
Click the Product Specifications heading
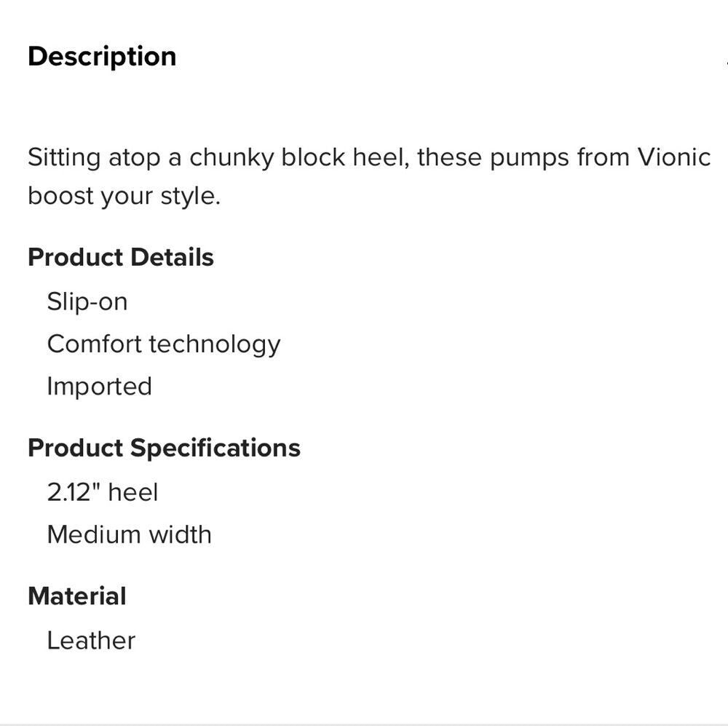[x=164, y=448]
